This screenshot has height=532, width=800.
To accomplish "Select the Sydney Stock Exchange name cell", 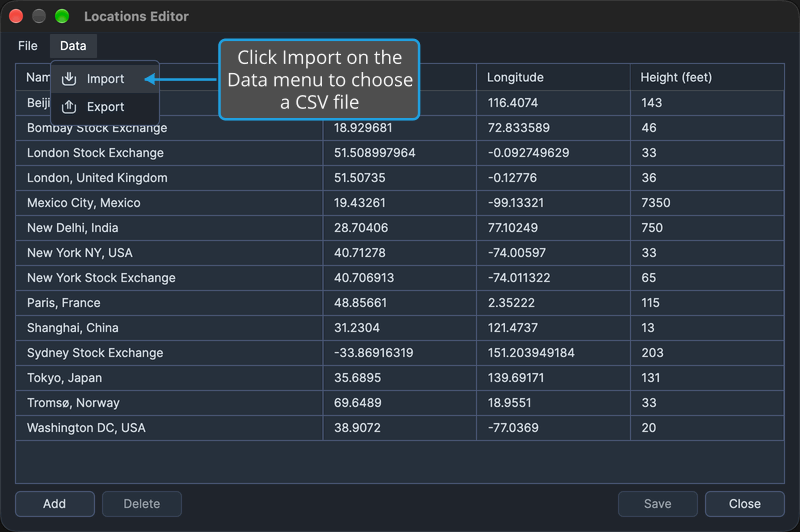I will (169, 353).
